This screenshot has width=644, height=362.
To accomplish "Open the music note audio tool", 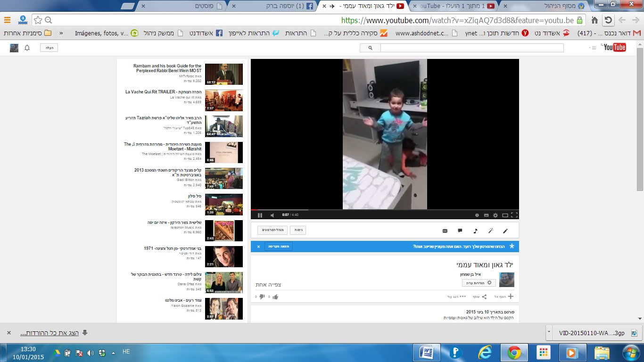I will tap(475, 231).
